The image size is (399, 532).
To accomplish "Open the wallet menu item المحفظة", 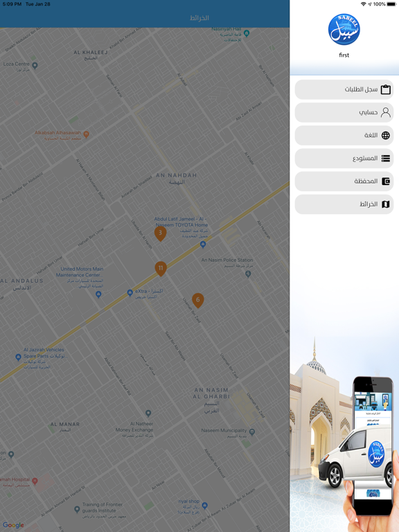I will pos(344,181).
